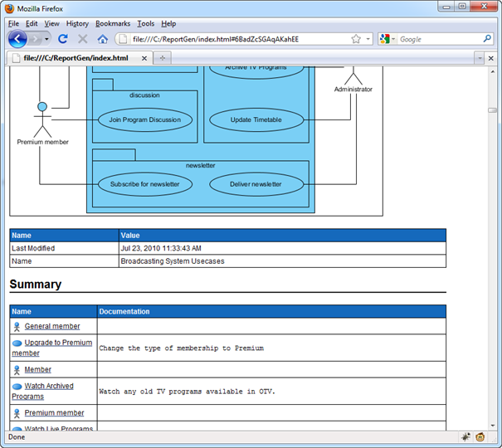Image resolution: width=502 pixels, height=448 pixels.
Task: Open the back/forward history dropdown arrow
Action: [46, 39]
